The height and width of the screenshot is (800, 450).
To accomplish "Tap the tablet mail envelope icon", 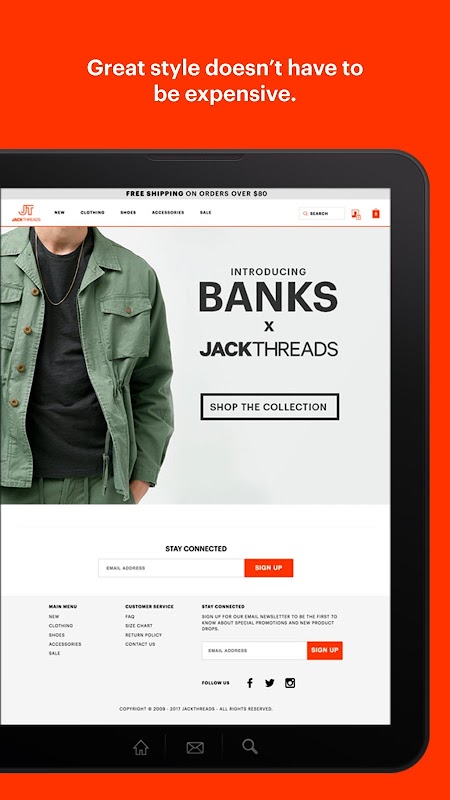I will coord(195,748).
